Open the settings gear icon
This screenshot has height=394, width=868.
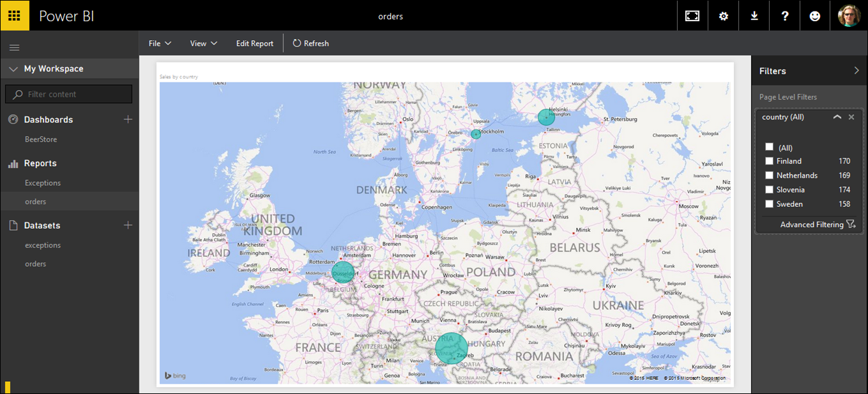pos(724,17)
